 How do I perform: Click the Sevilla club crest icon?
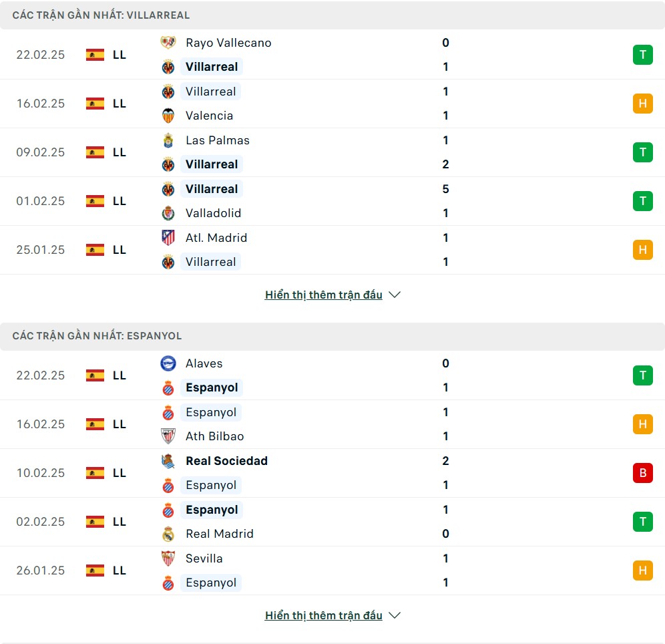pos(168,558)
